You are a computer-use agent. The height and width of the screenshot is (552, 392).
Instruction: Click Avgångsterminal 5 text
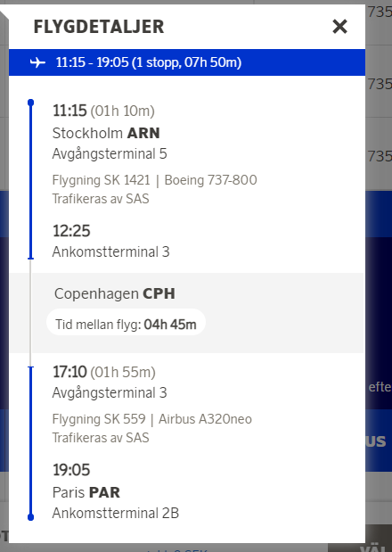coord(110,154)
